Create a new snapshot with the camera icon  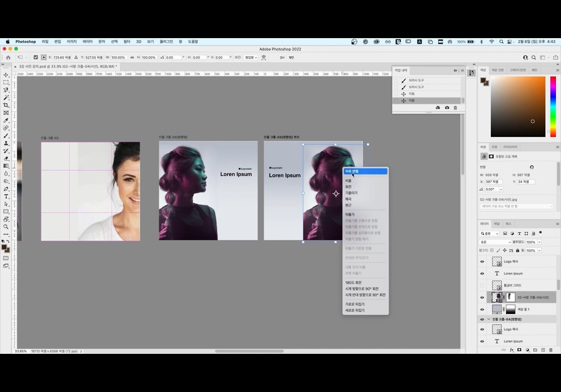tap(447, 108)
